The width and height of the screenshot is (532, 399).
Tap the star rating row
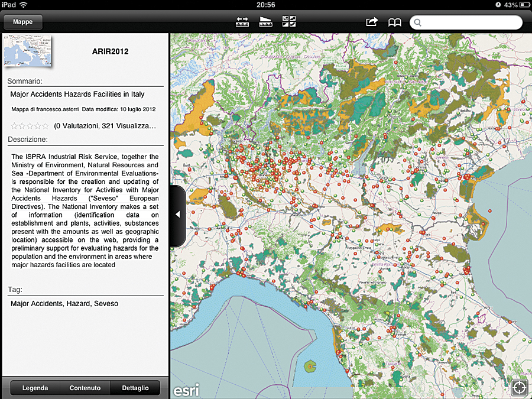30,126
